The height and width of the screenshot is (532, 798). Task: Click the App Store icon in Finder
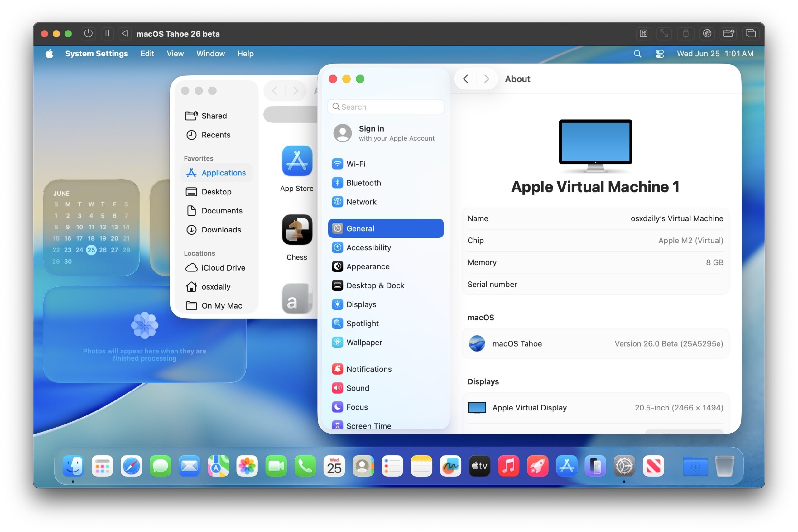click(297, 161)
